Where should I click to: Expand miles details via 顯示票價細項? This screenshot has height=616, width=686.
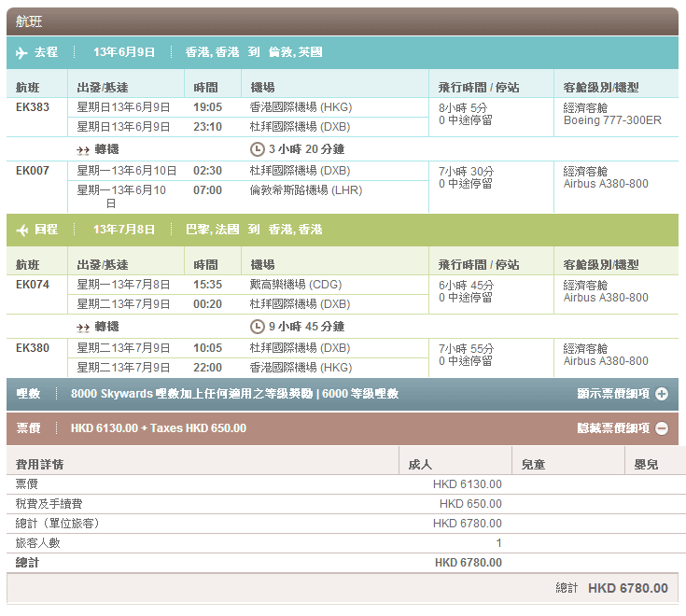tap(613, 394)
